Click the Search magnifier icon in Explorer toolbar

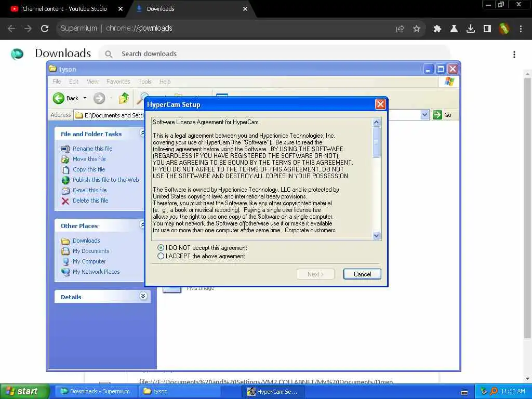(x=142, y=98)
